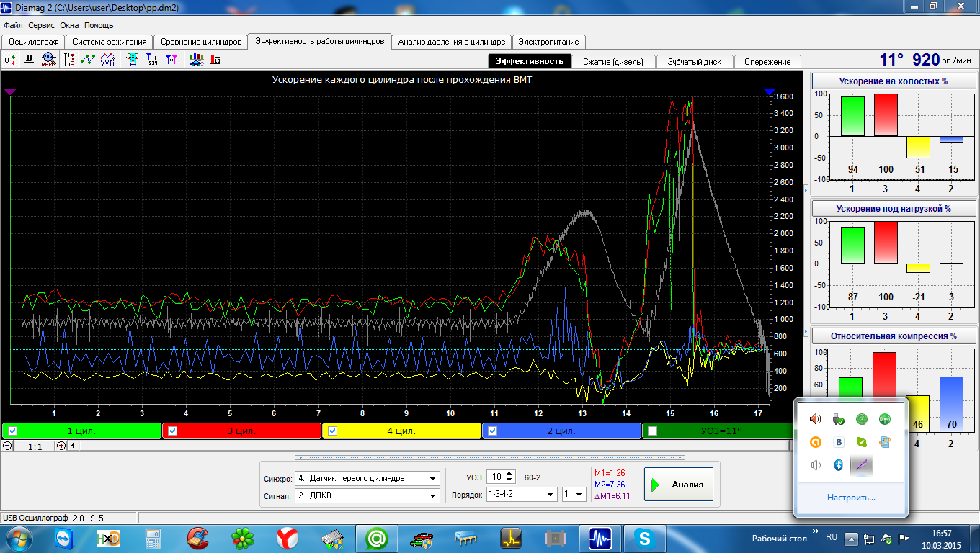Click the taskbar clock showing 16:57
Image resolution: width=980 pixels, height=553 pixels.
pyautogui.click(x=942, y=538)
